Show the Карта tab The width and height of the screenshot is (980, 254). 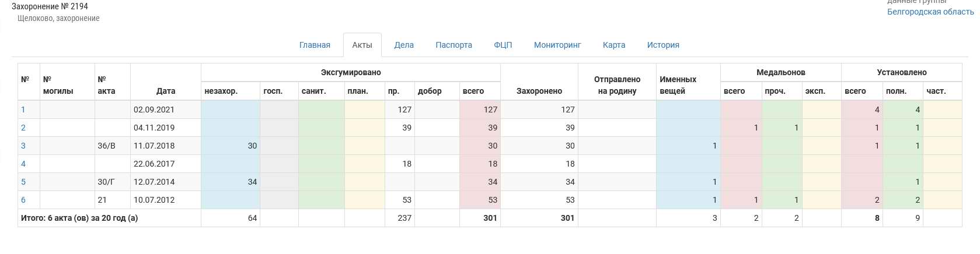click(x=614, y=45)
